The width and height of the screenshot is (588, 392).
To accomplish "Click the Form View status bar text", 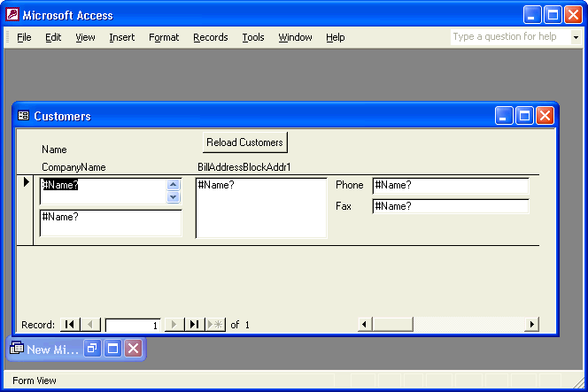I will 35,380.
